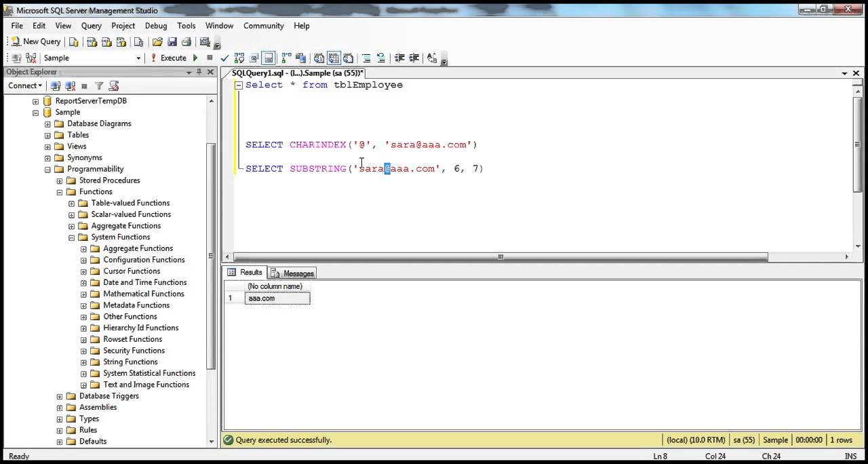This screenshot has height=464, width=868.
Task: Select the Mathematical Functions folder
Action: [x=143, y=294]
